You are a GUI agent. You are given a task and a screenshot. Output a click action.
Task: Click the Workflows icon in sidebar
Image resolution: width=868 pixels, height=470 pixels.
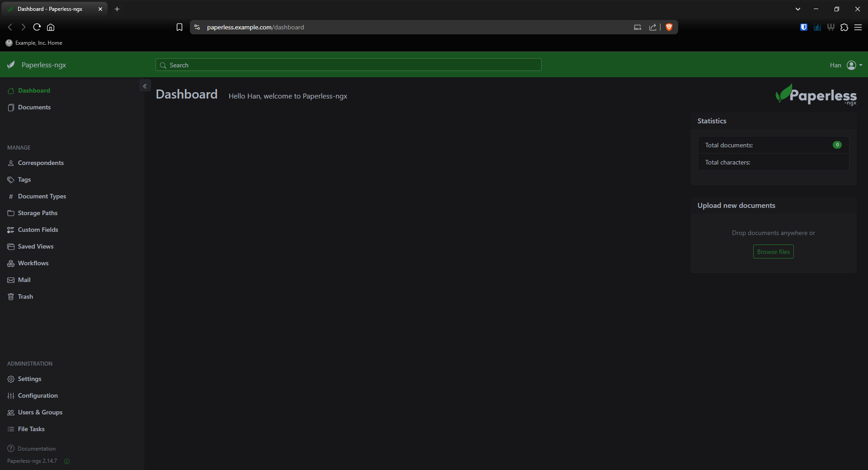pos(11,263)
